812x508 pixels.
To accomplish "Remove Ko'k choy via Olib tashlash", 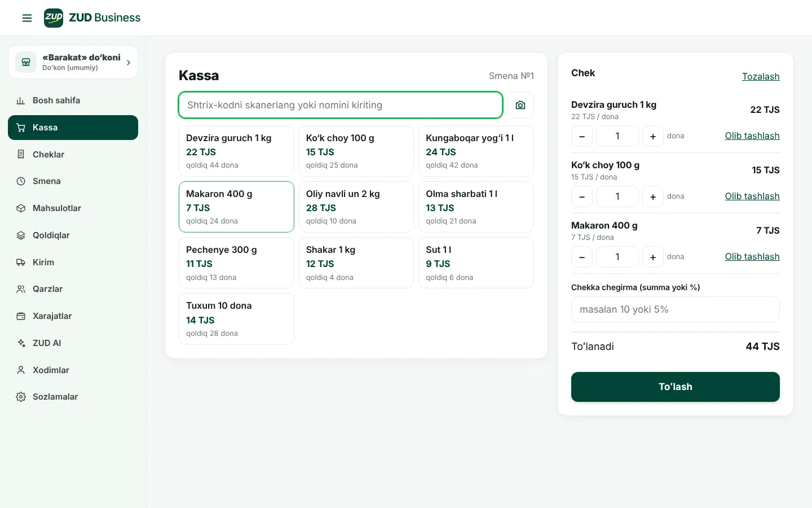I will (752, 196).
